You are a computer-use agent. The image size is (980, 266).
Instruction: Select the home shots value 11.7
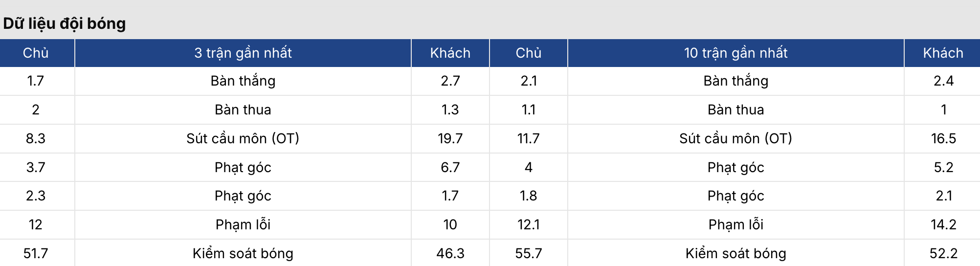pos(528,138)
